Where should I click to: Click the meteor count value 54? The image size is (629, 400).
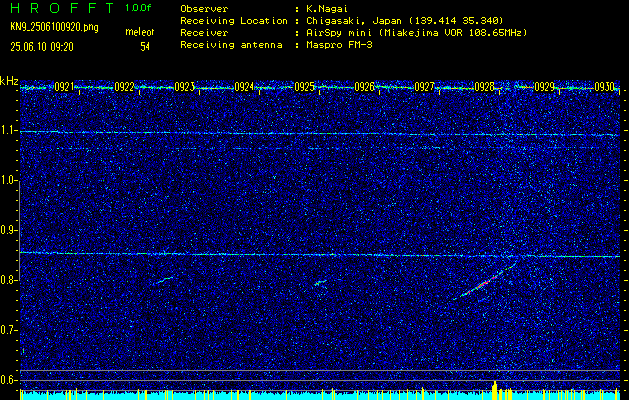[x=145, y=47]
